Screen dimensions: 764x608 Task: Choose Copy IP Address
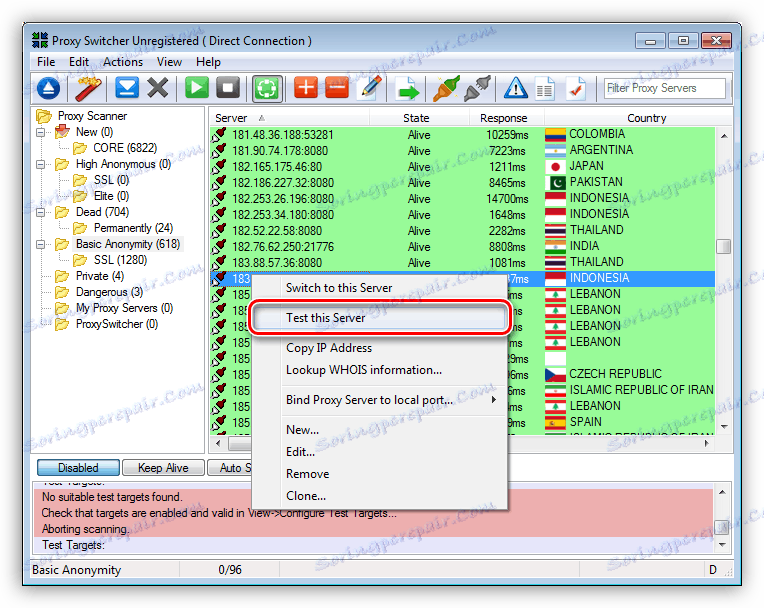380,348
